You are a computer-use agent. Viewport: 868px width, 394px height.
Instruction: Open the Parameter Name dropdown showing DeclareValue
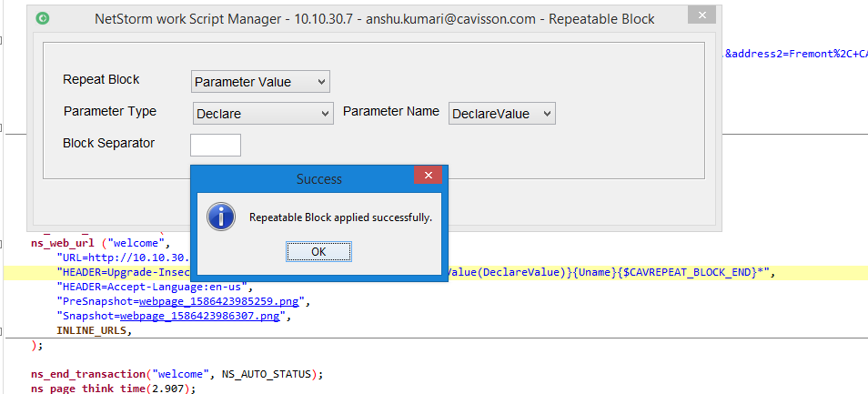coord(501,114)
